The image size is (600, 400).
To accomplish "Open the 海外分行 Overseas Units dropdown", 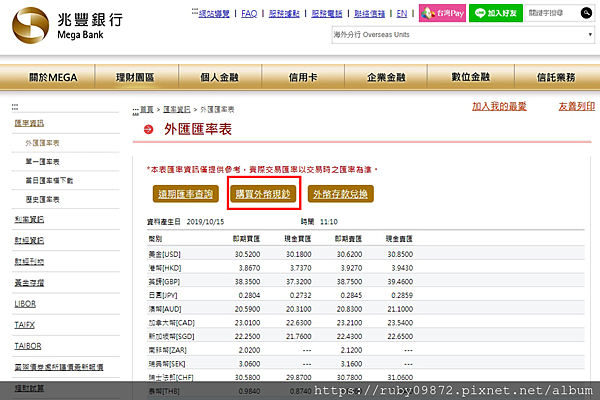I will point(463,35).
